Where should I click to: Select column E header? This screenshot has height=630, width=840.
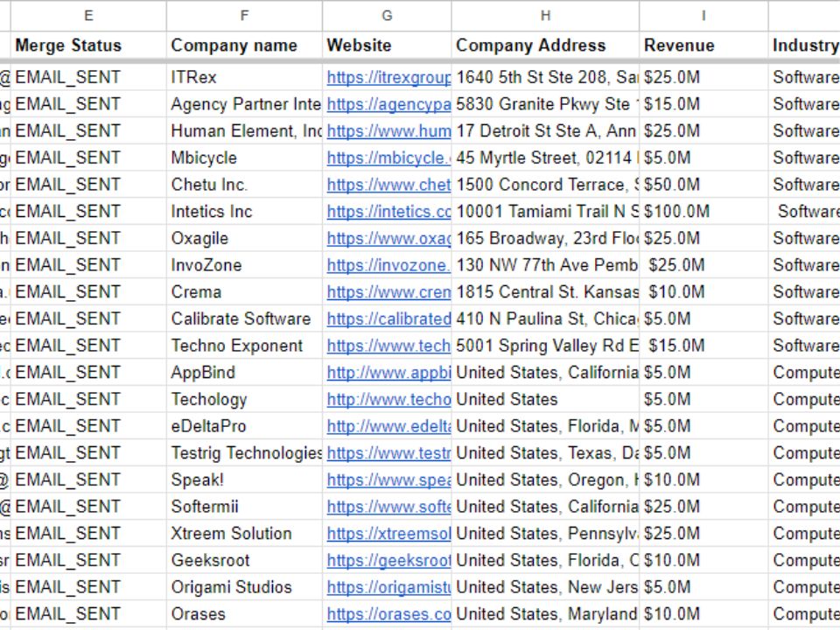click(88, 16)
